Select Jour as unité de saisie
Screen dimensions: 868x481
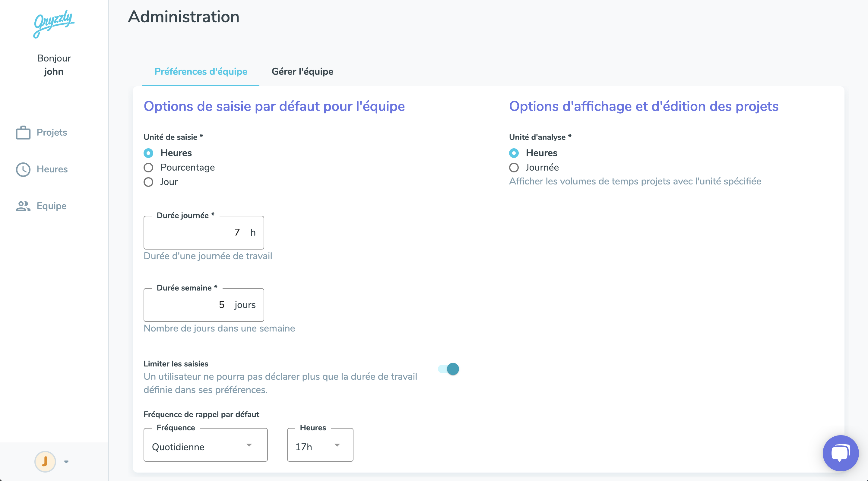click(148, 182)
